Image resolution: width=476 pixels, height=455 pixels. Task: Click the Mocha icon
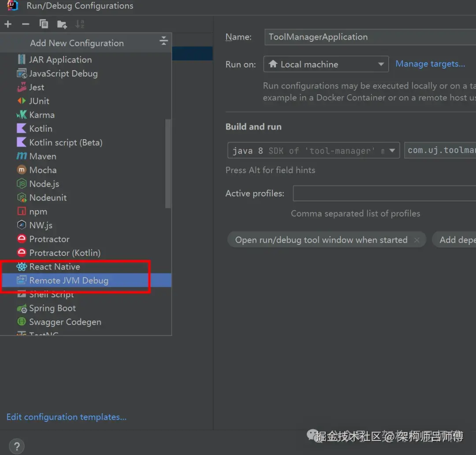22,170
